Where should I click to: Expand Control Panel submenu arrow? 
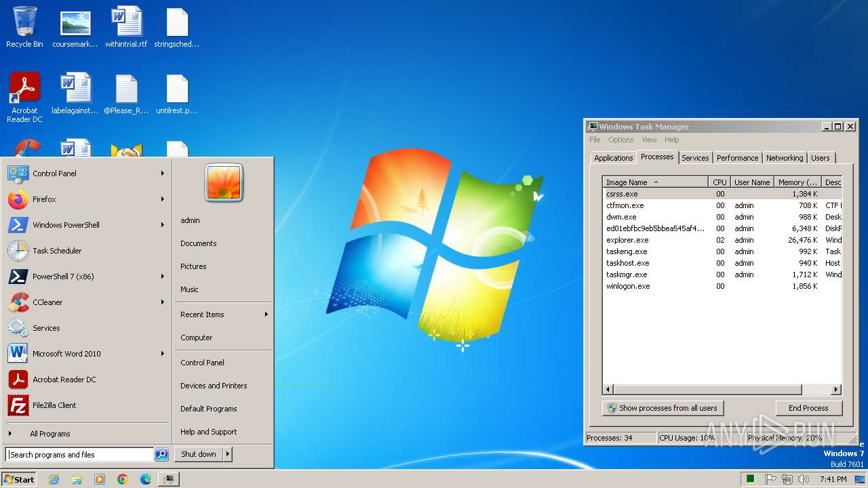pyautogui.click(x=163, y=174)
